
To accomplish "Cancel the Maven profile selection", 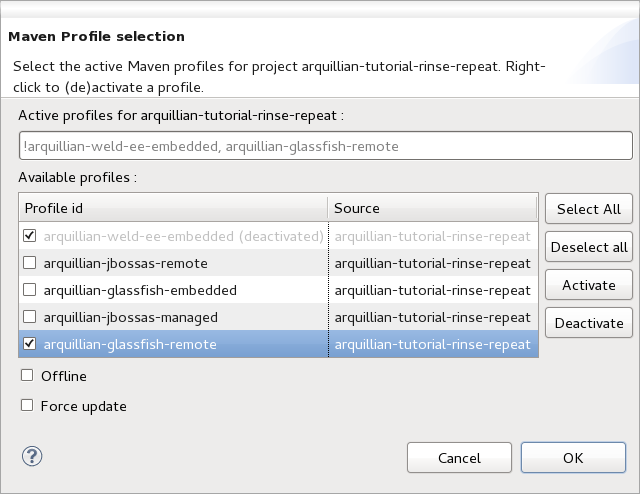I will tap(459, 458).
